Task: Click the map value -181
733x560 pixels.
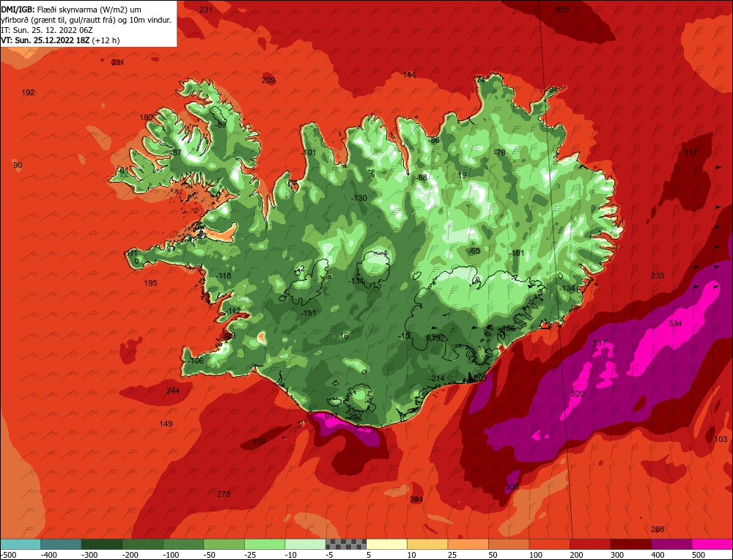Action: [x=517, y=253]
